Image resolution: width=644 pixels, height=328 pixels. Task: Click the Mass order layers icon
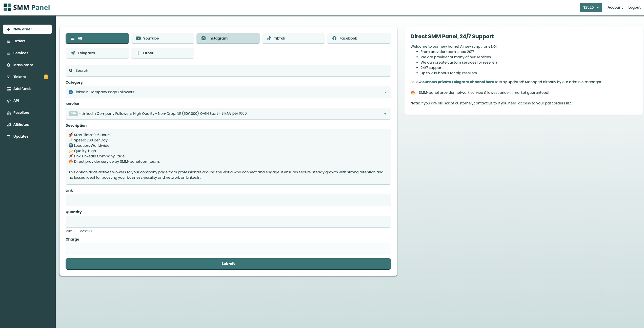coord(9,65)
